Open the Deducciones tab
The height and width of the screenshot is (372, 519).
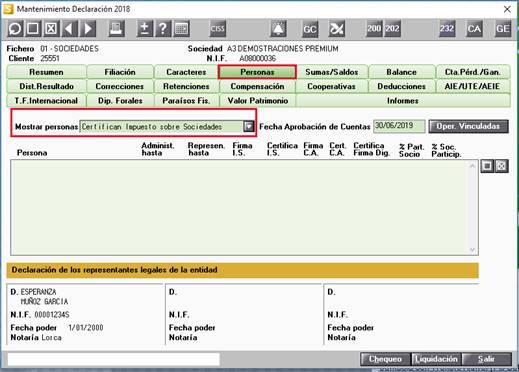click(x=402, y=86)
